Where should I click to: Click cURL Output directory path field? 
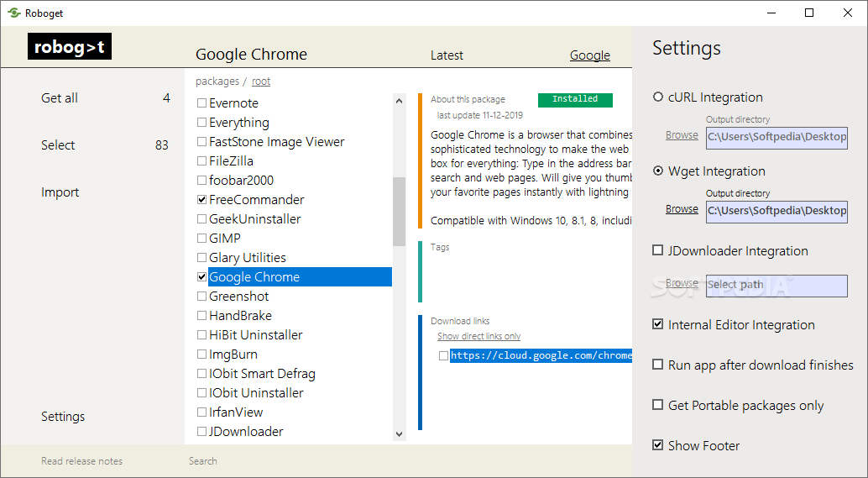(776, 137)
